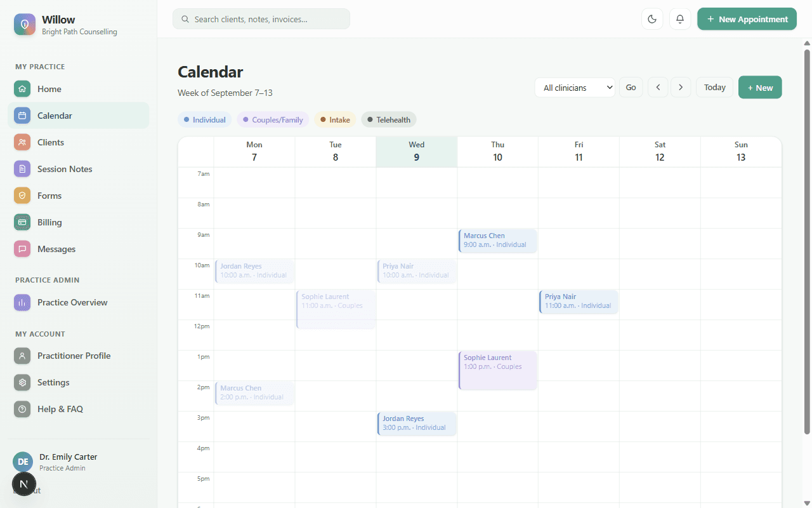This screenshot has height=508, width=812.
Task: Open the All clinicians dropdown
Action: 575,88
